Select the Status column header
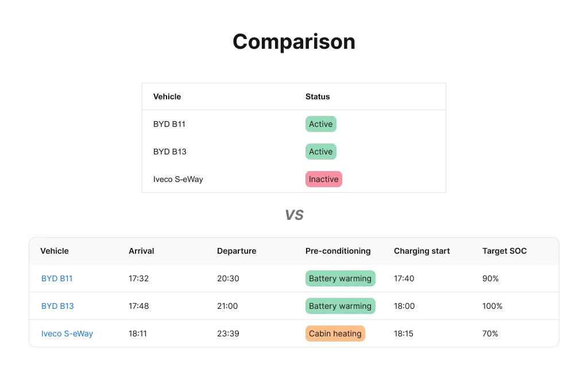The width and height of the screenshot is (588, 376). (x=318, y=96)
